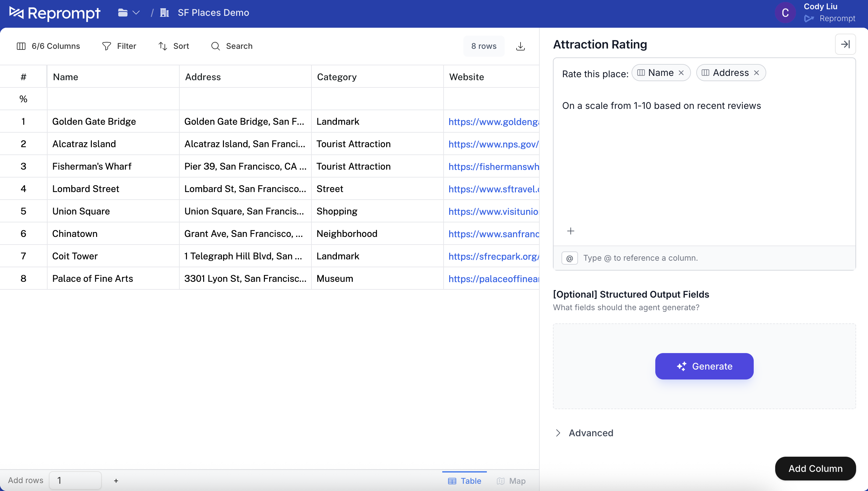Viewport: 868px width, 491px height.
Task: Open the folder dropdown chevron in the header
Action: coord(136,13)
